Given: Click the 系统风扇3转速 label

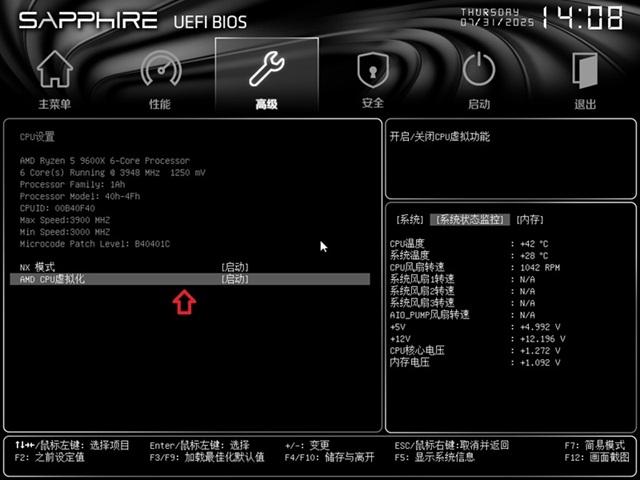Looking at the screenshot, I should (x=422, y=303).
